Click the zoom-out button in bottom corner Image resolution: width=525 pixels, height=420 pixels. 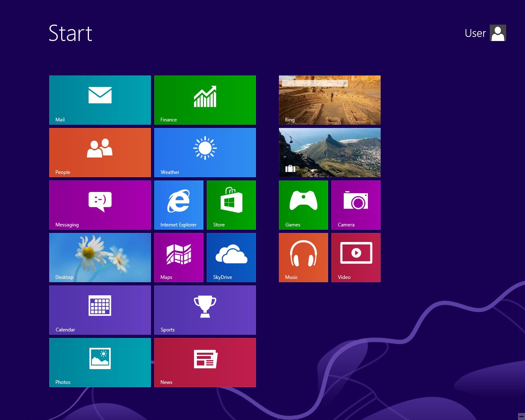coord(521,416)
